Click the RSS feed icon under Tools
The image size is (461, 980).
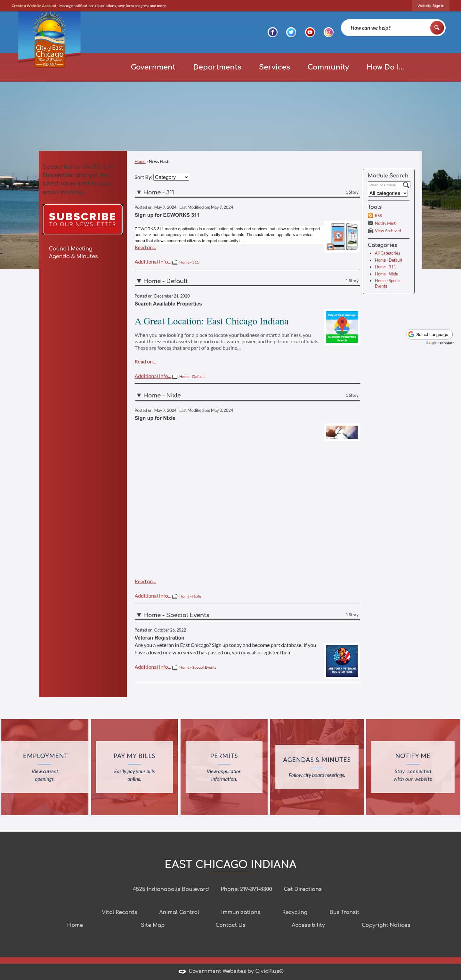[x=370, y=216]
